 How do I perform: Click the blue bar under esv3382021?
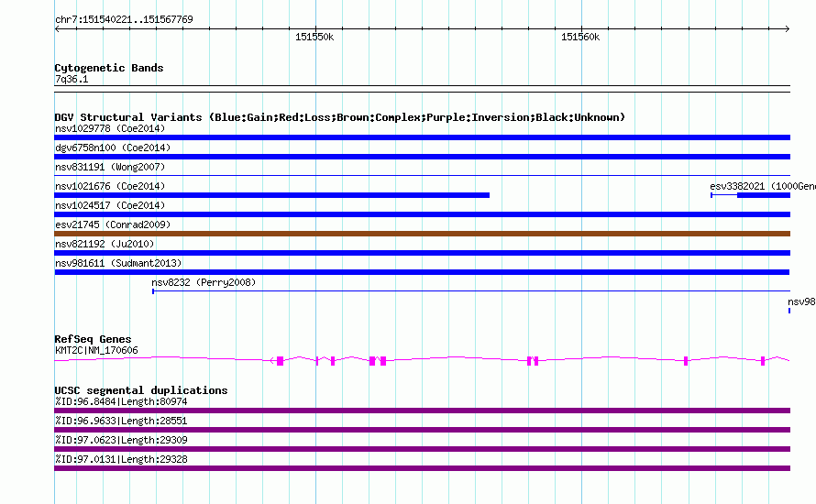[x=764, y=195]
